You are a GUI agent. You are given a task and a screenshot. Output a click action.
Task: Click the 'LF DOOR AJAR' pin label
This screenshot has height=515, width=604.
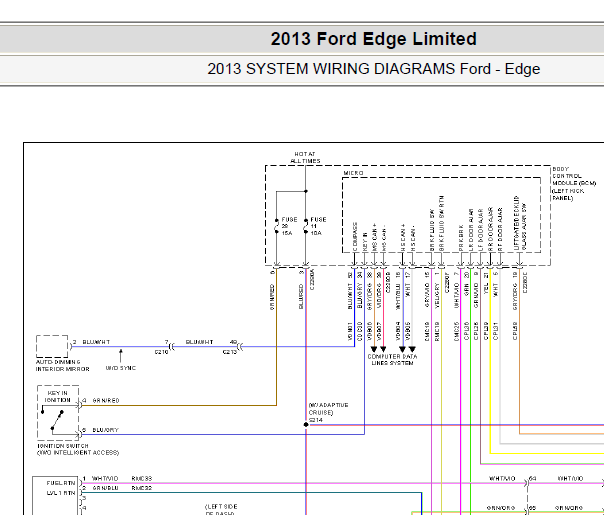tap(480, 230)
